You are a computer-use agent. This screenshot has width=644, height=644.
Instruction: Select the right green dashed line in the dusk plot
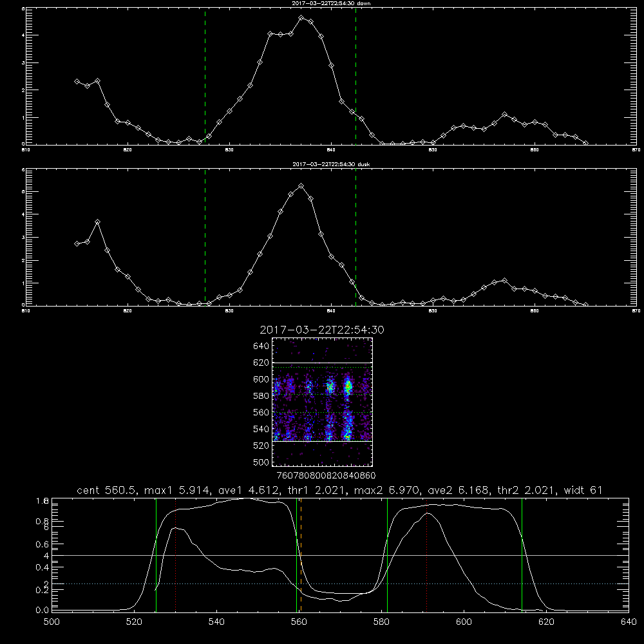pyautogui.click(x=355, y=238)
